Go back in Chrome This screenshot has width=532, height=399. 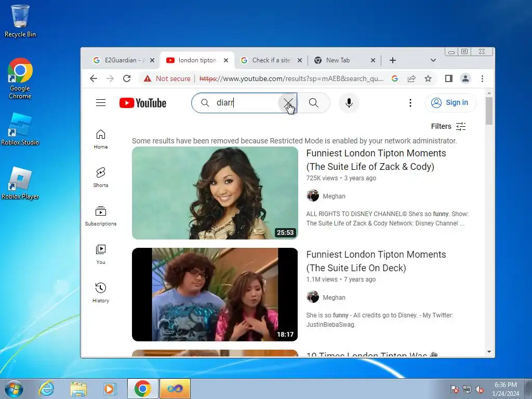(x=94, y=79)
